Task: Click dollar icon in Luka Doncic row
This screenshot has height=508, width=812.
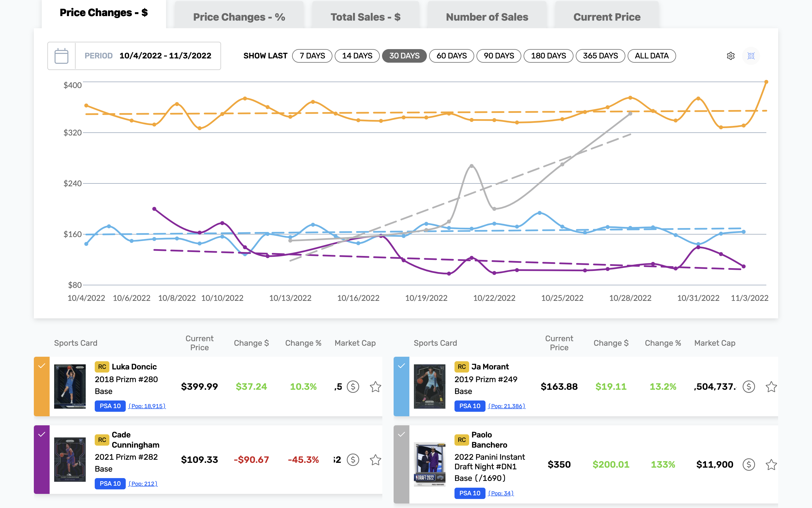Action: pyautogui.click(x=353, y=387)
